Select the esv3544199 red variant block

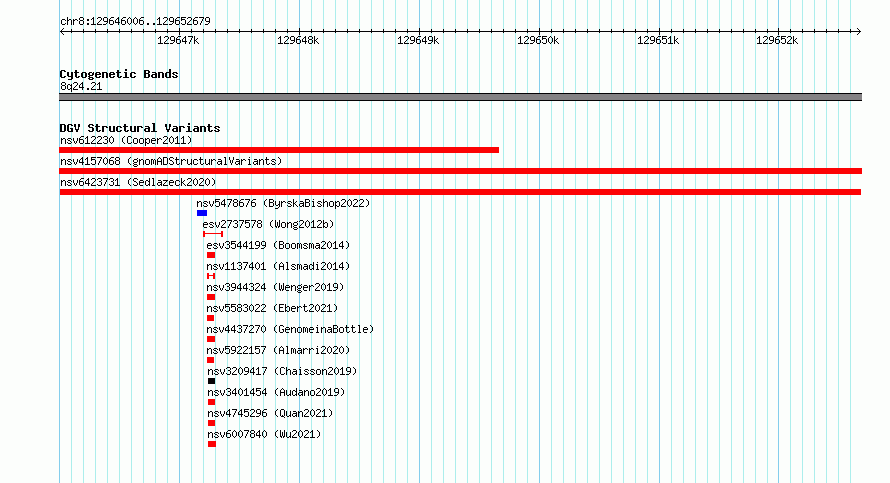click(x=211, y=255)
